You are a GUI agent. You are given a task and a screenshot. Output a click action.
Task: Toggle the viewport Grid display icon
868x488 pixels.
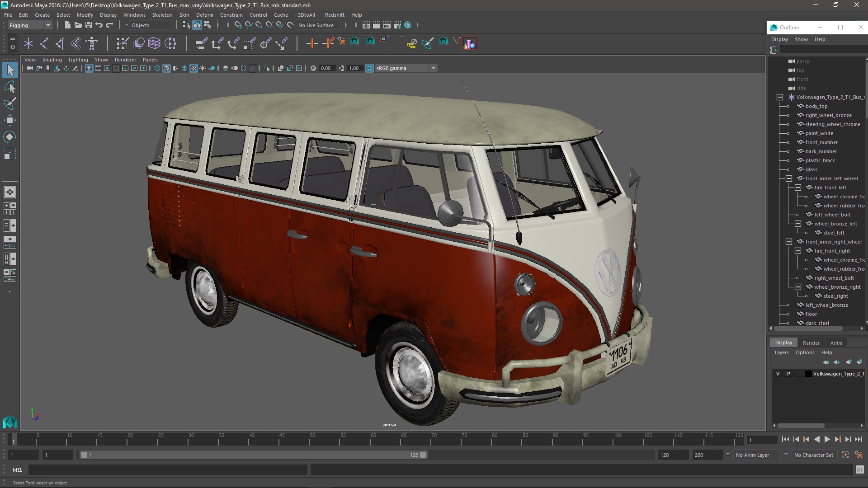tap(89, 68)
